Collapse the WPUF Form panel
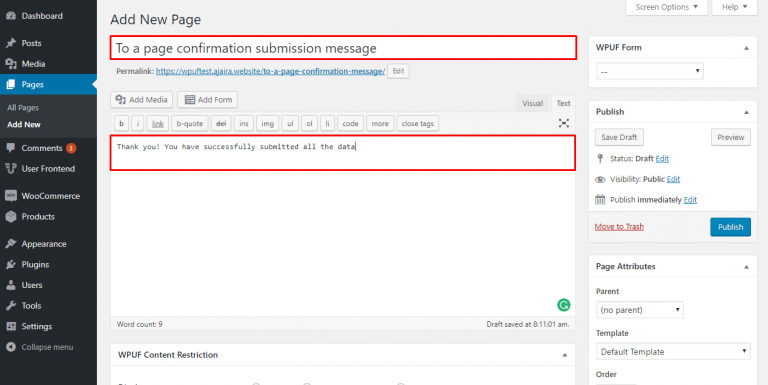Image resolution: width=768 pixels, height=385 pixels. click(746, 48)
